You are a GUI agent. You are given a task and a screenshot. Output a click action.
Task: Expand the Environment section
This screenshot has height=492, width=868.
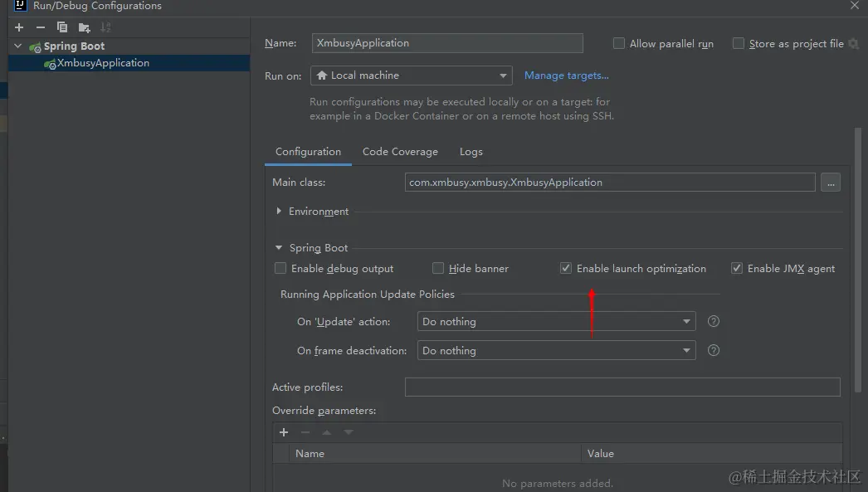point(280,212)
